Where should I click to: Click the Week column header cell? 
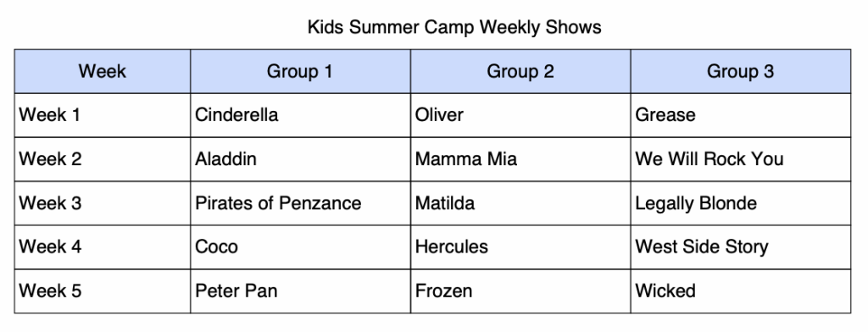(x=103, y=71)
